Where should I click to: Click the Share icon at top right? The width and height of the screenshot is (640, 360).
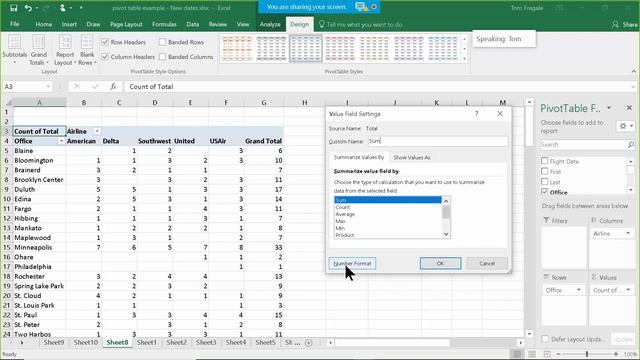(616, 24)
